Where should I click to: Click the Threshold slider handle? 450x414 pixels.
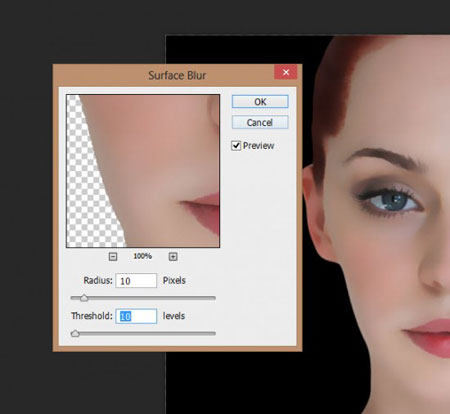point(75,333)
